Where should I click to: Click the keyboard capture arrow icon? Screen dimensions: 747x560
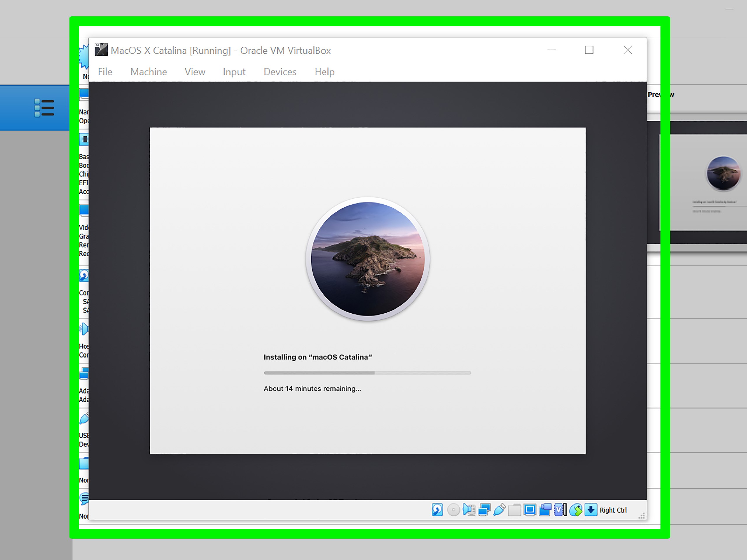pos(591,510)
